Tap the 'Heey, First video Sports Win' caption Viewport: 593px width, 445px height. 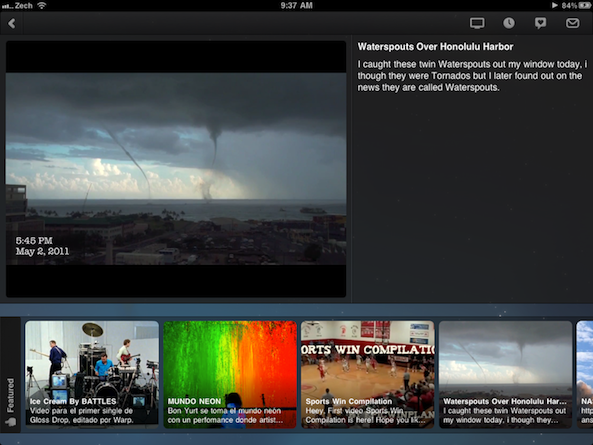(365, 416)
